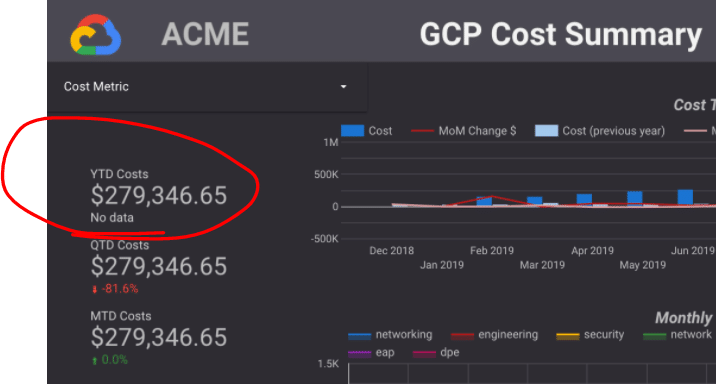This screenshot has width=716, height=384.
Task: Click the -81.6% change indicator
Action: (115, 289)
